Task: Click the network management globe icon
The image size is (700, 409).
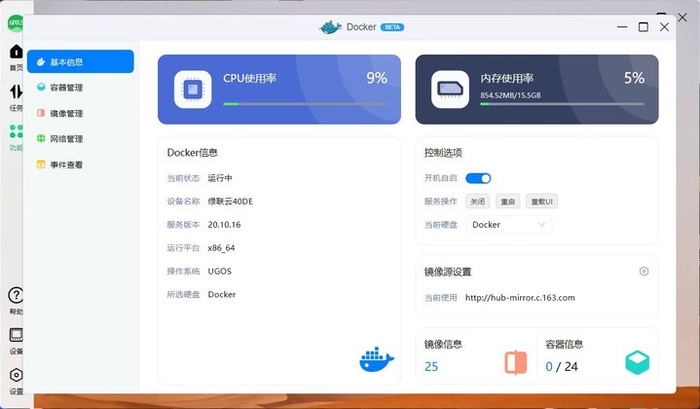Action: pyautogui.click(x=41, y=138)
